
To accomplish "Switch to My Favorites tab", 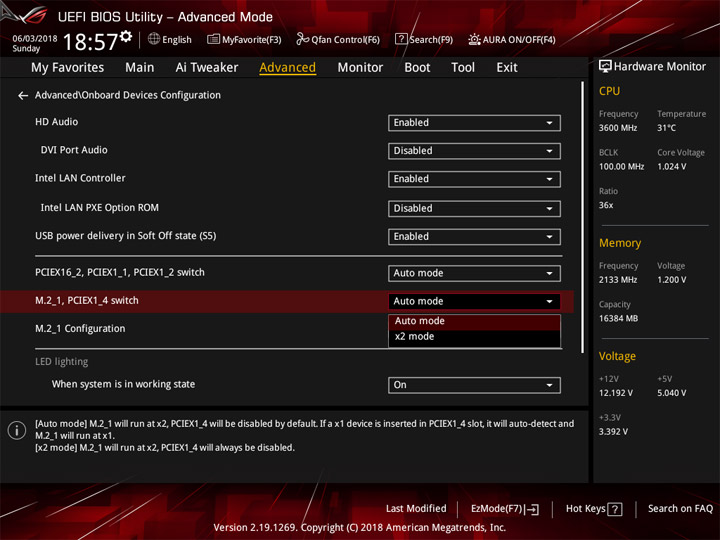I will click(68, 68).
